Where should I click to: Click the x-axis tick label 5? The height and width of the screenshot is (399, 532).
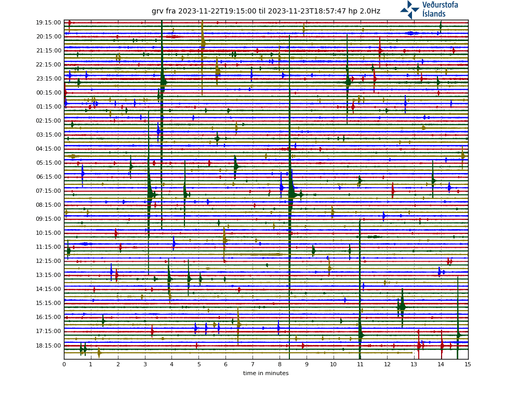pos(198,364)
